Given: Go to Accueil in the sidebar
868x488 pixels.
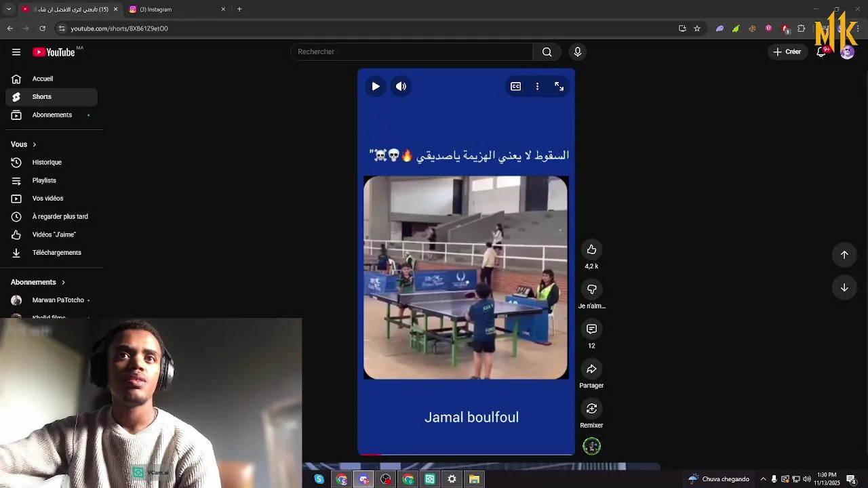Looking at the screenshot, I should (52, 79).
